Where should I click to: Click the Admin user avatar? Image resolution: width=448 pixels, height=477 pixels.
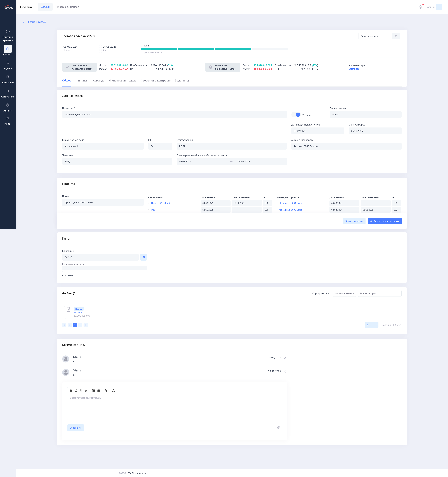point(439,7)
